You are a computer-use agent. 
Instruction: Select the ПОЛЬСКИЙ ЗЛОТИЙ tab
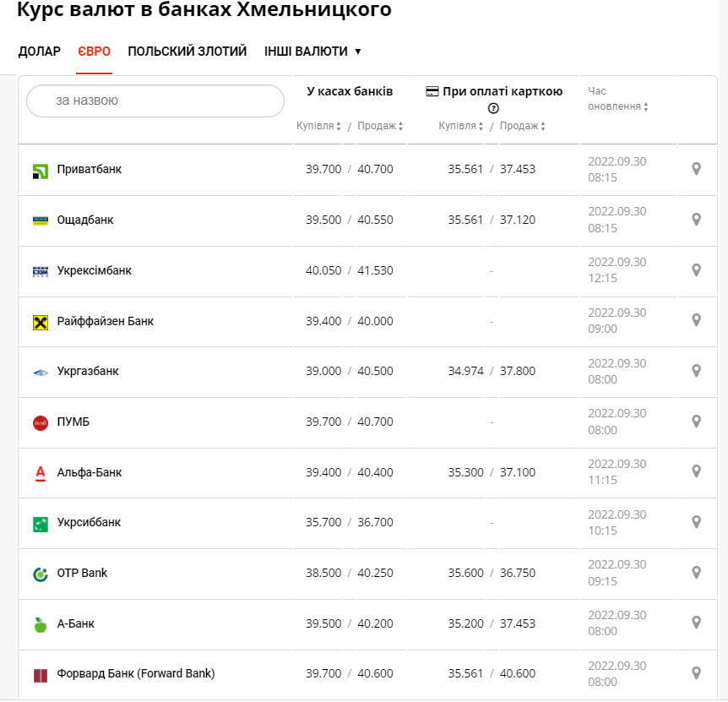coord(187,52)
